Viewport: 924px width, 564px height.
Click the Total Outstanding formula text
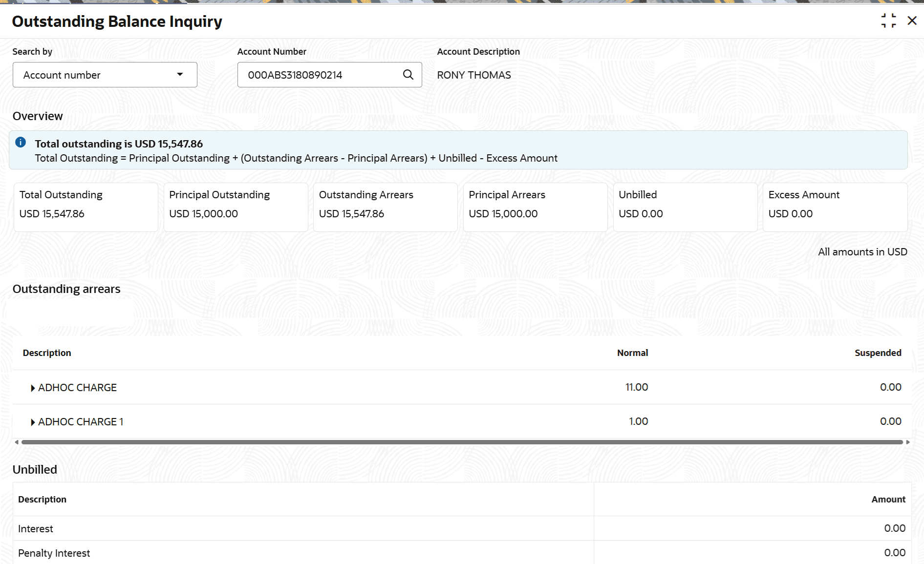pos(296,158)
